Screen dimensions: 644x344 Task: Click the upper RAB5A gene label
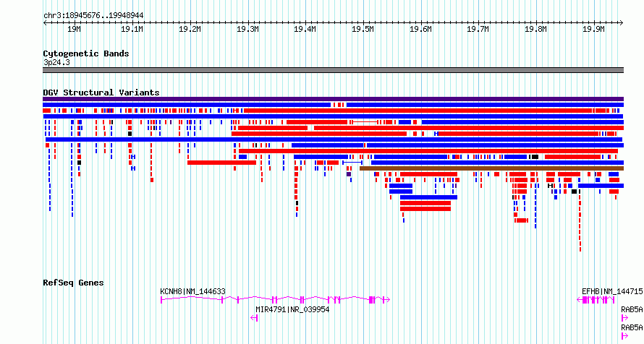click(632, 310)
